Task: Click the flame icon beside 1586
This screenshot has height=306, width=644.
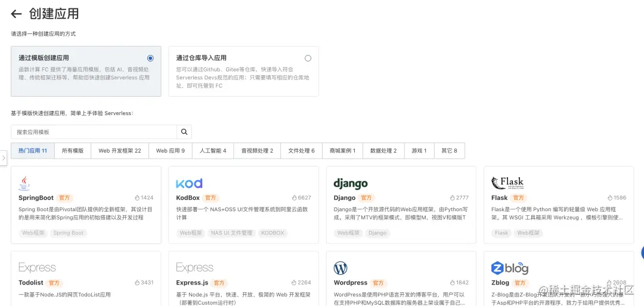Action: tap(610, 197)
